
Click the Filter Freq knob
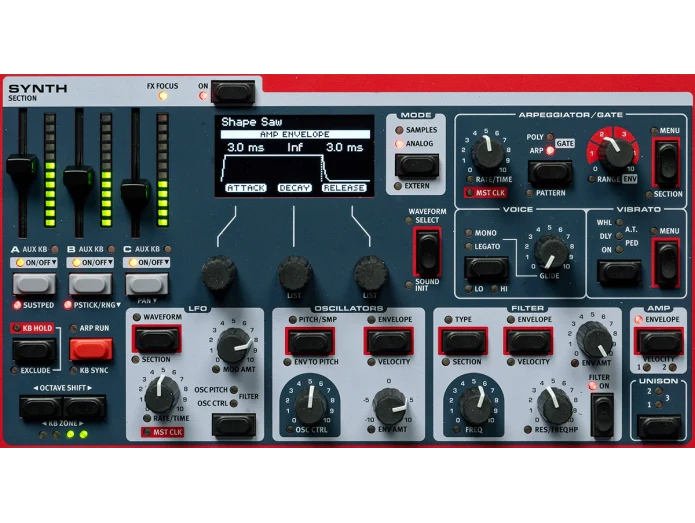(x=475, y=401)
